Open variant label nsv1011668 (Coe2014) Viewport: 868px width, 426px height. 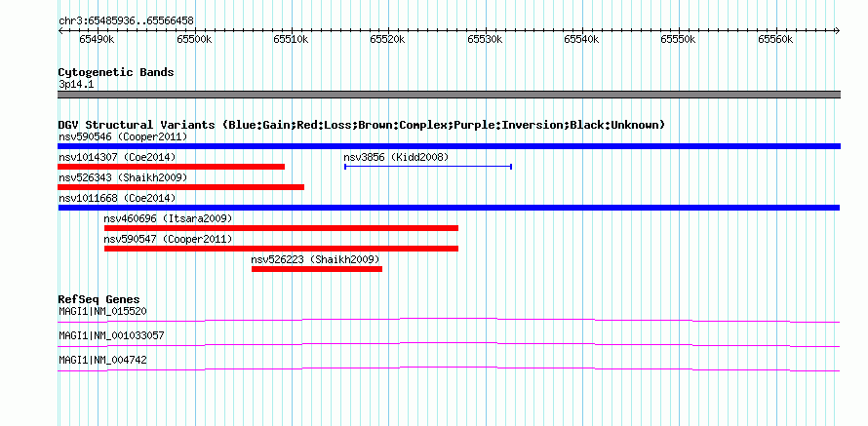[x=117, y=198]
